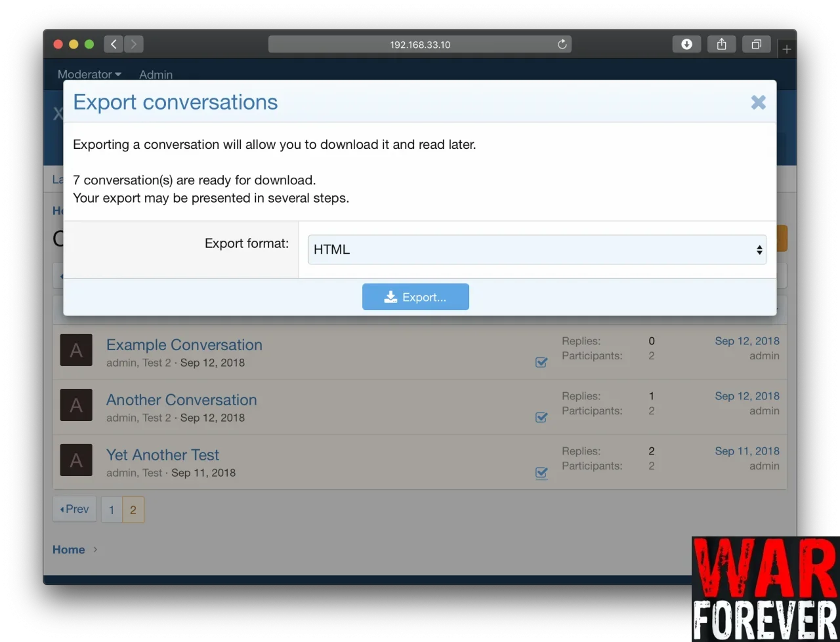Click the 'Export format:' label
The image size is (840, 642).
[x=247, y=243]
